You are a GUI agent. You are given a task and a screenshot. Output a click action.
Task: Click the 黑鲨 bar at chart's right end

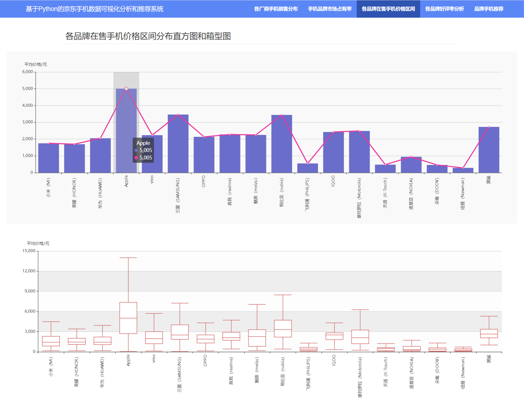489,150
